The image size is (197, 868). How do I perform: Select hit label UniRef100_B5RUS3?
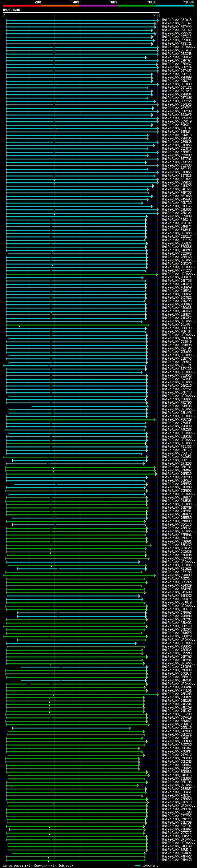[177, 772]
